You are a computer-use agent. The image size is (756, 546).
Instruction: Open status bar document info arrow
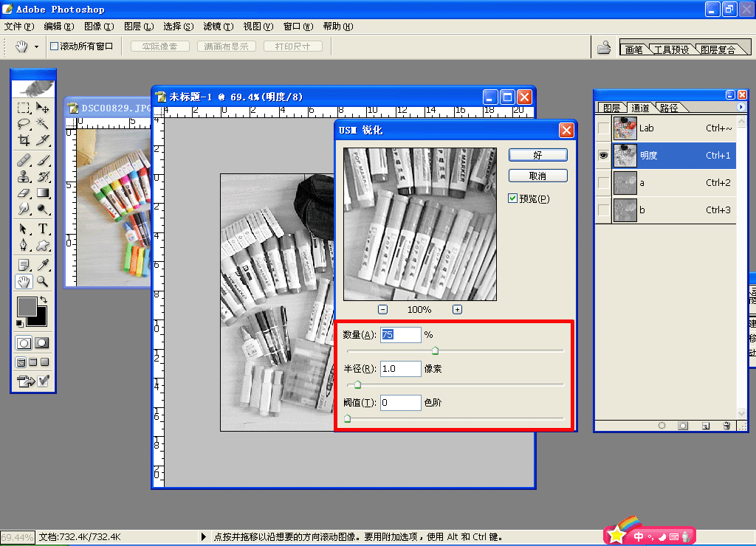[203, 536]
